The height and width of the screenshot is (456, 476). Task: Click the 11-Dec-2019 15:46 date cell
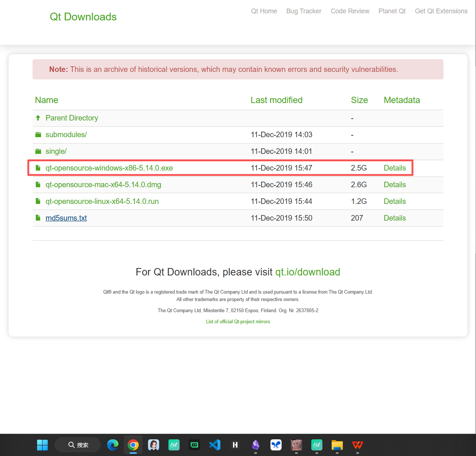[282, 185]
